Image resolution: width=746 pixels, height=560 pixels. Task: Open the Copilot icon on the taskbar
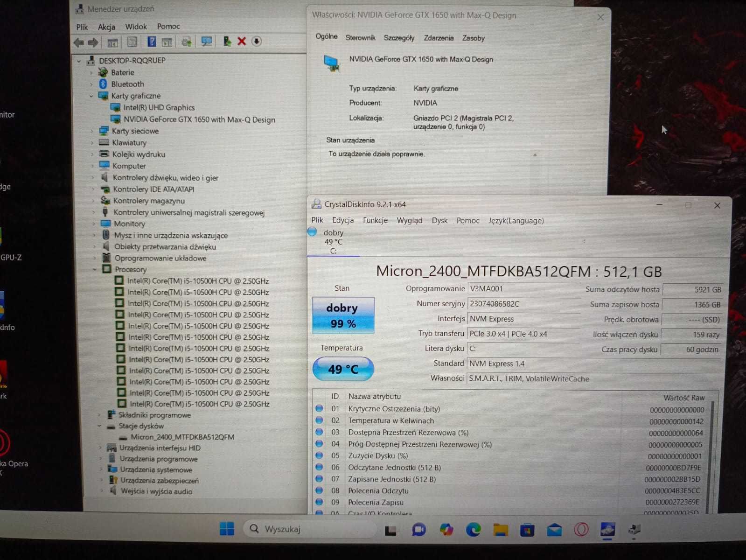(x=446, y=529)
